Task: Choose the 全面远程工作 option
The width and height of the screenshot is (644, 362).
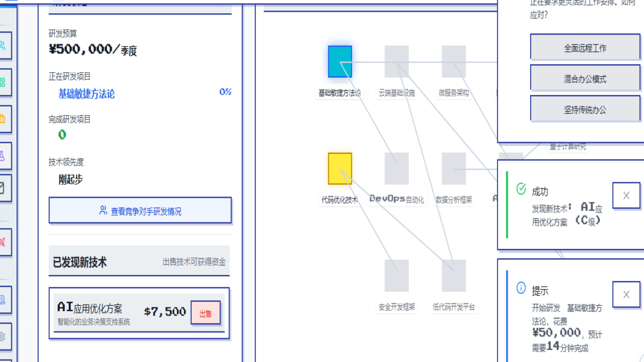Action: [585, 47]
